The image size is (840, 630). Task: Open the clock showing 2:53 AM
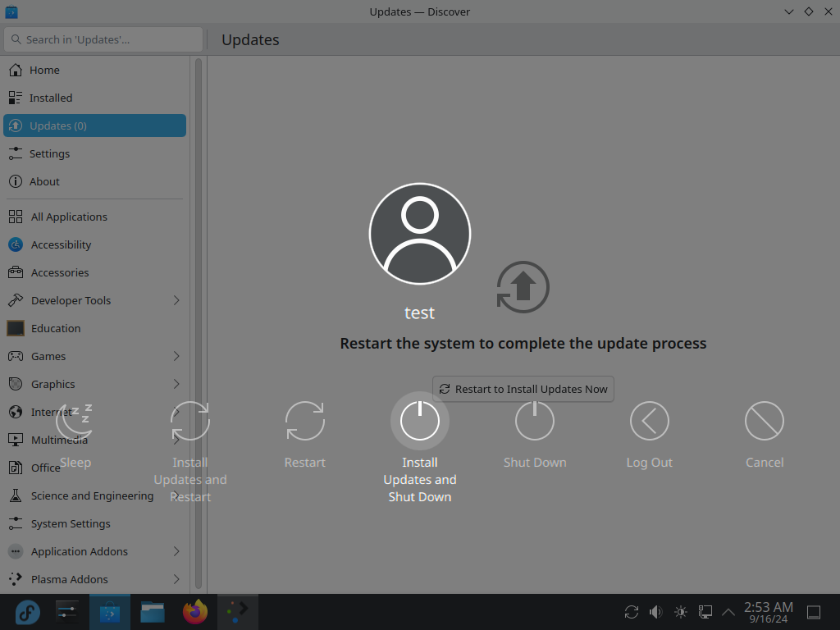(x=768, y=612)
